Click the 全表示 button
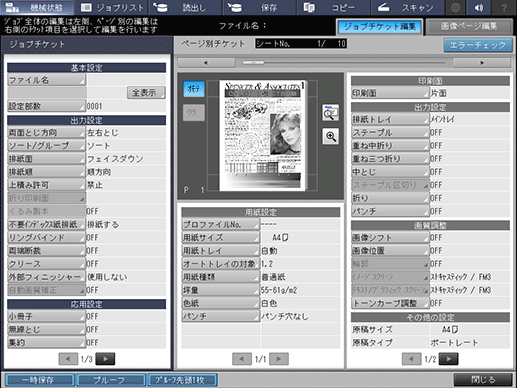The height and width of the screenshot is (388, 517). (x=146, y=93)
